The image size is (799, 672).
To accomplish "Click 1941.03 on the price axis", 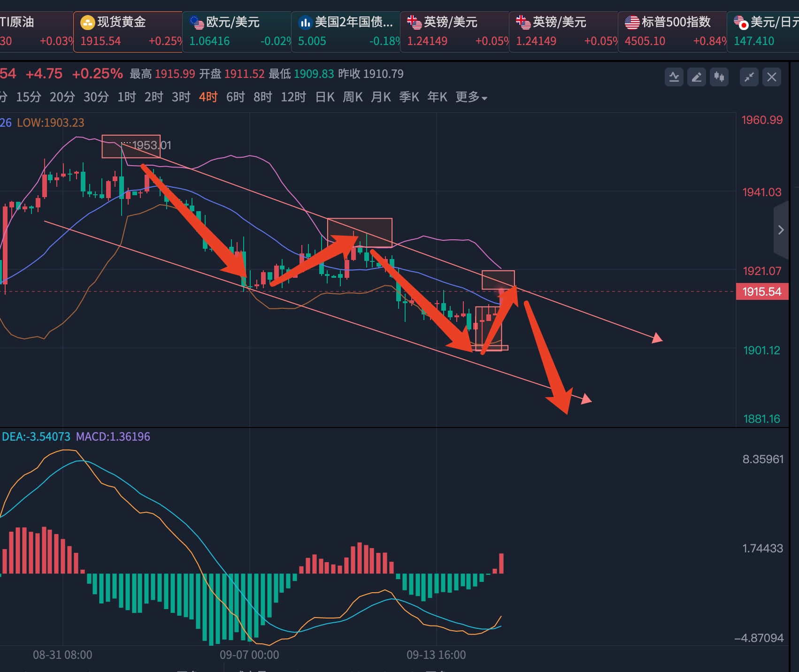I will [x=762, y=192].
